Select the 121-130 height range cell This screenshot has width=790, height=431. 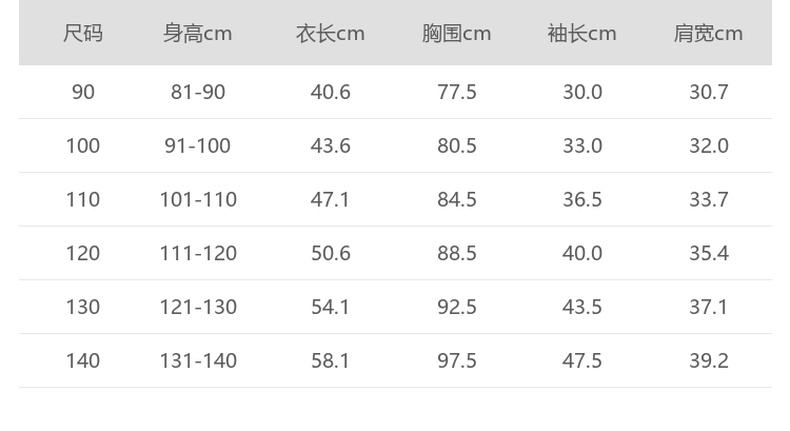[198, 307]
